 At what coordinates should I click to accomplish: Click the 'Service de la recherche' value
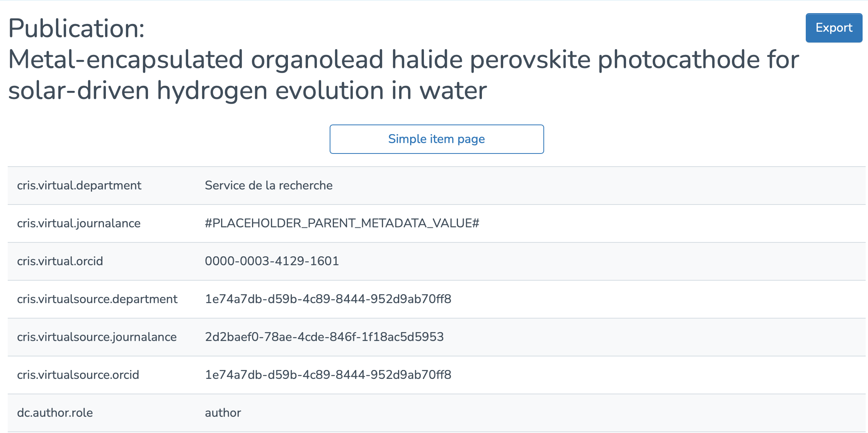[269, 186]
